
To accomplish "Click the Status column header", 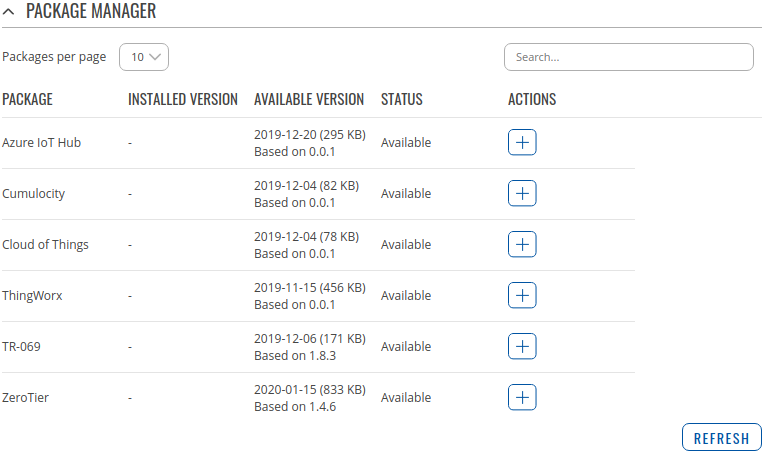I will (402, 100).
